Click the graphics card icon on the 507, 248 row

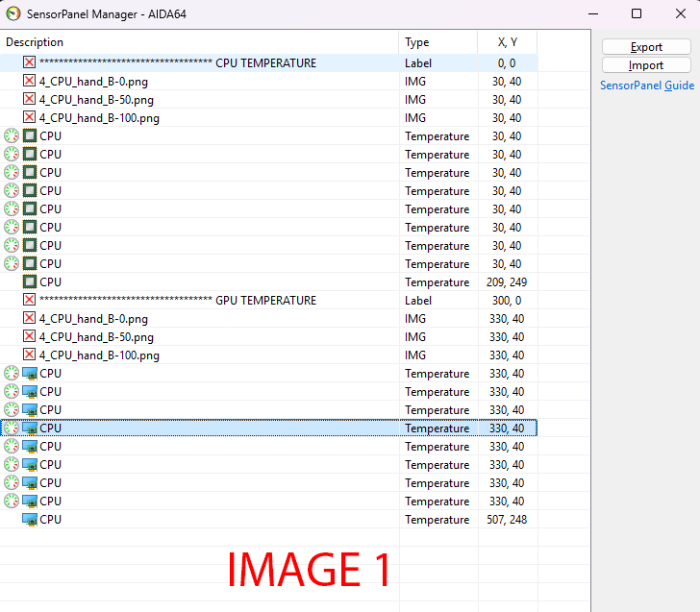click(x=30, y=520)
